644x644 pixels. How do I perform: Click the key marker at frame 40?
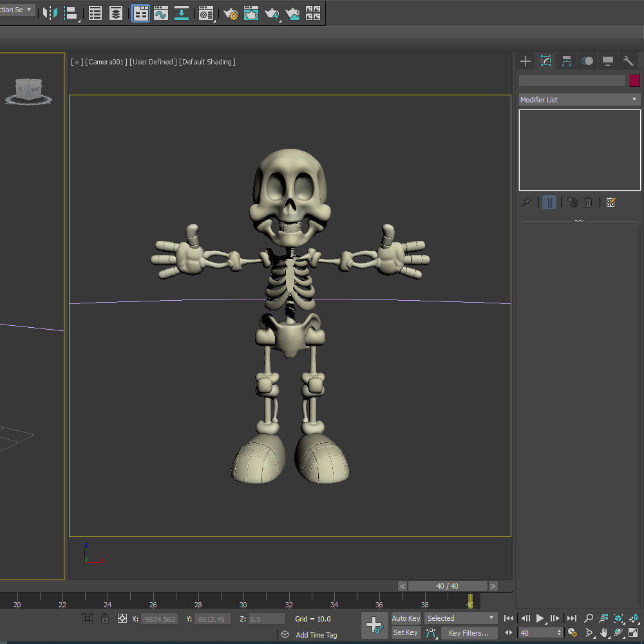pos(470,601)
